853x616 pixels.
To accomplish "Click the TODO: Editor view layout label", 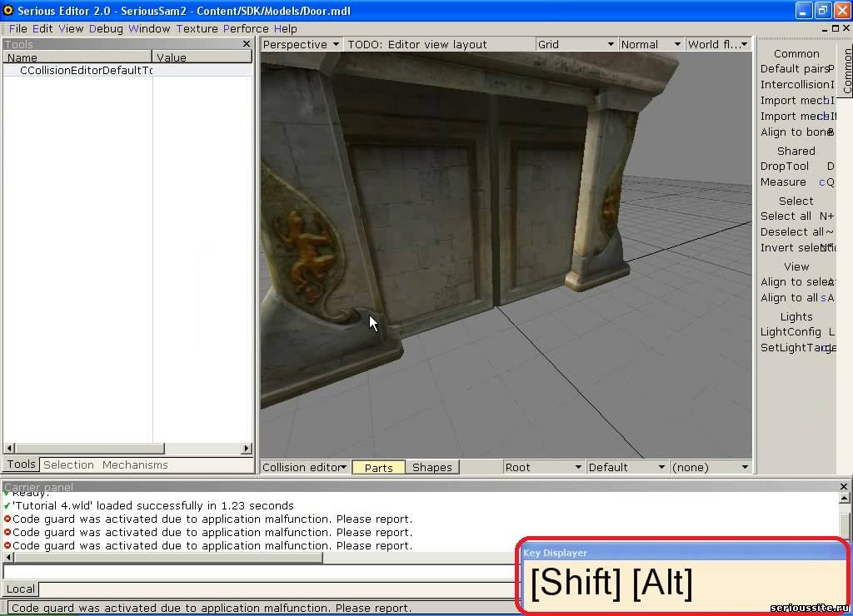I will coord(417,45).
